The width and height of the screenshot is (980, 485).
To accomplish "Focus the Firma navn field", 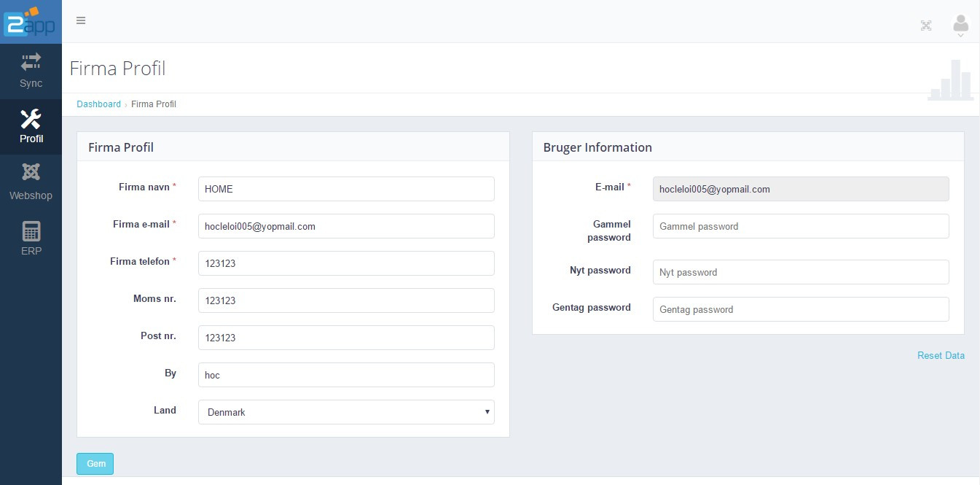I will pyautogui.click(x=346, y=189).
